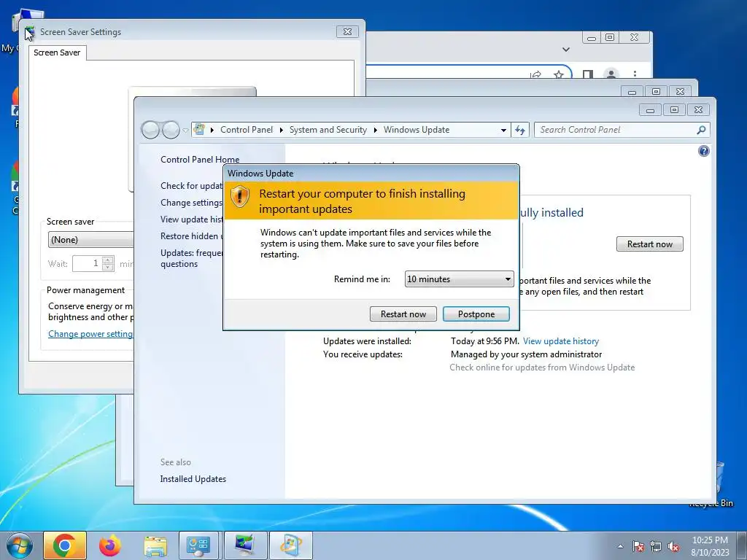Minimize the Windows Update window
Screen dimensions: 747x560
click(x=650, y=110)
